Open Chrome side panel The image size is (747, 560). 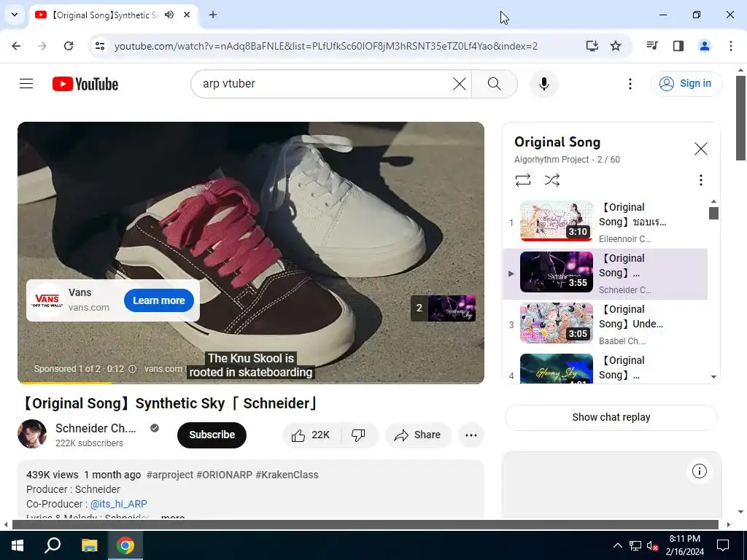click(678, 46)
